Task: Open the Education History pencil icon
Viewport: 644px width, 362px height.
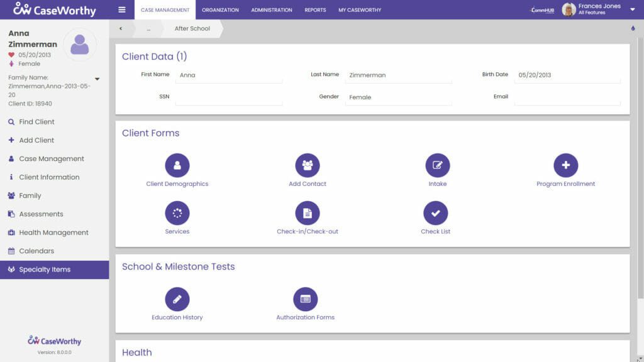Action: coord(177,299)
